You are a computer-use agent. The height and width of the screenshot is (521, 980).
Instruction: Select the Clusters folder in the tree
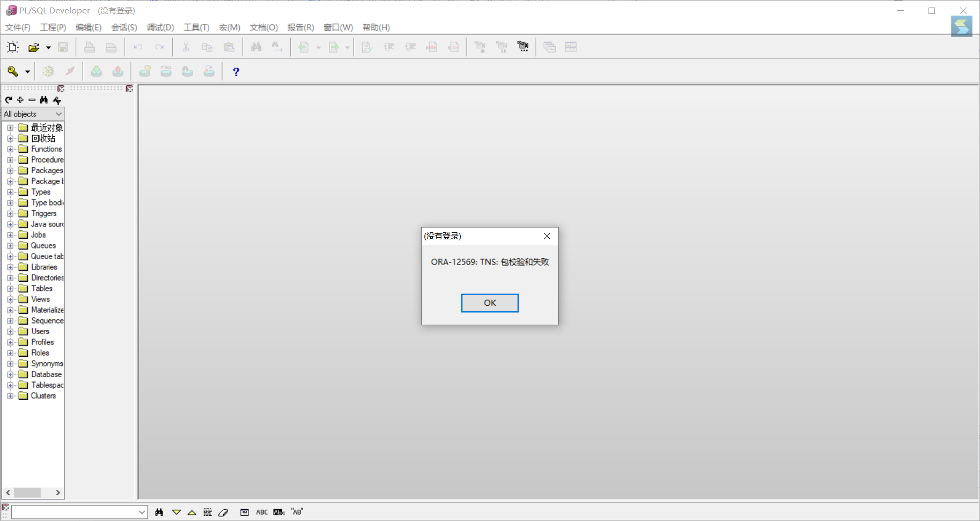pyautogui.click(x=43, y=396)
